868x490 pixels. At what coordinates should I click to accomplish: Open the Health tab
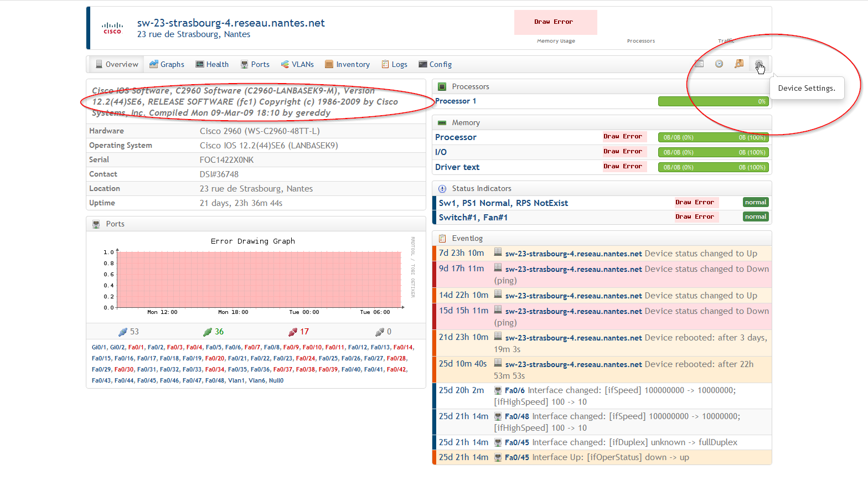pos(212,65)
